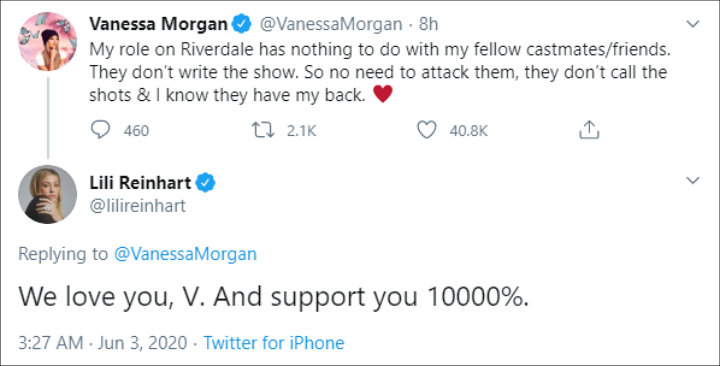Viewport: 720px width, 366px height.
Task: Open Vanessa Morgan's profile picture
Action: coord(47,42)
